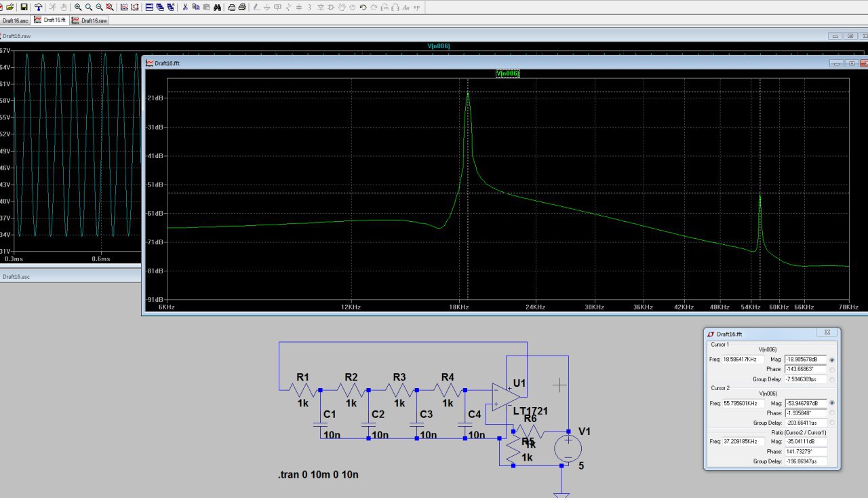Click the Copy toolbar icon
Viewport: 868px width, 498px height.
pos(195,7)
